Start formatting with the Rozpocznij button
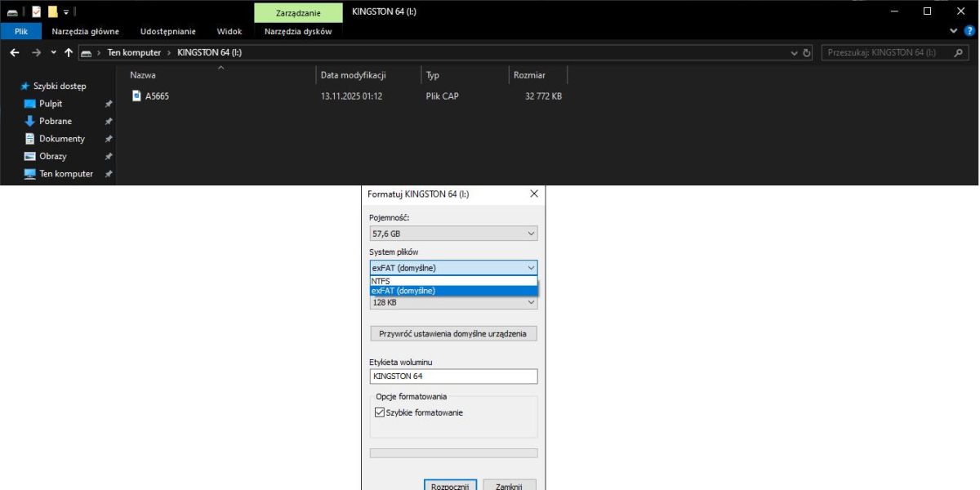 pyautogui.click(x=450, y=486)
